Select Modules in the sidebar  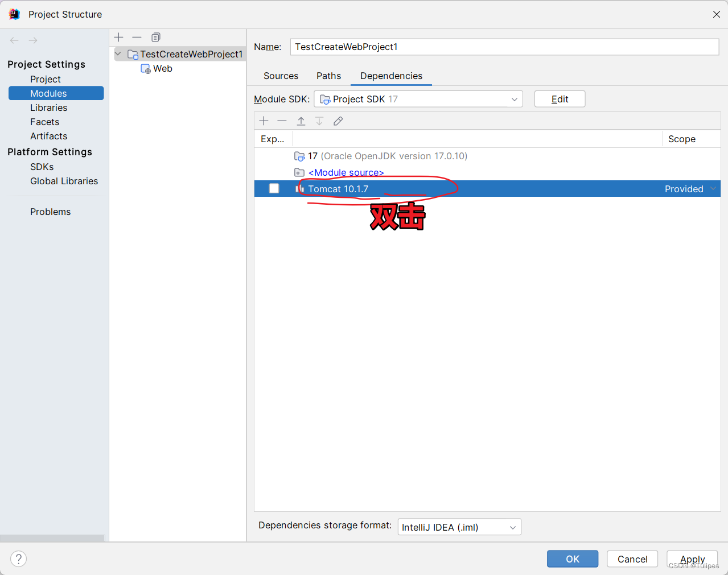[x=56, y=93]
